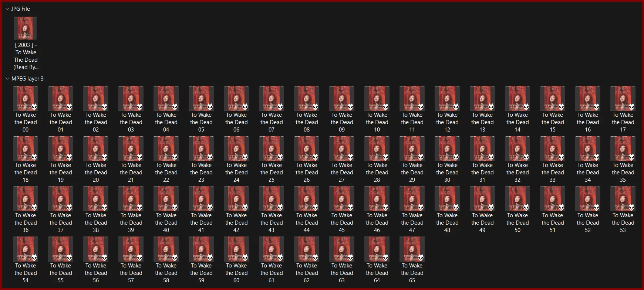Click the file name To Wake the Dead 35
Image resolution: width=644 pixels, height=290 pixels.
click(x=623, y=173)
